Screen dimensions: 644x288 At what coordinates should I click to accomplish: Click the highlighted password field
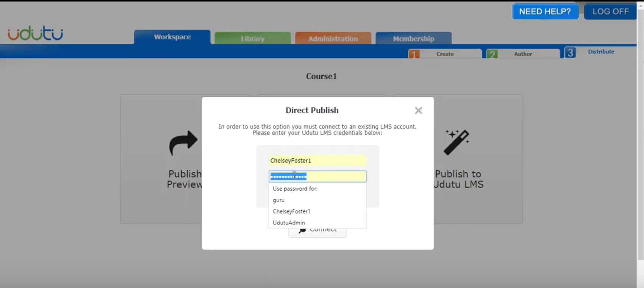pyautogui.click(x=317, y=177)
